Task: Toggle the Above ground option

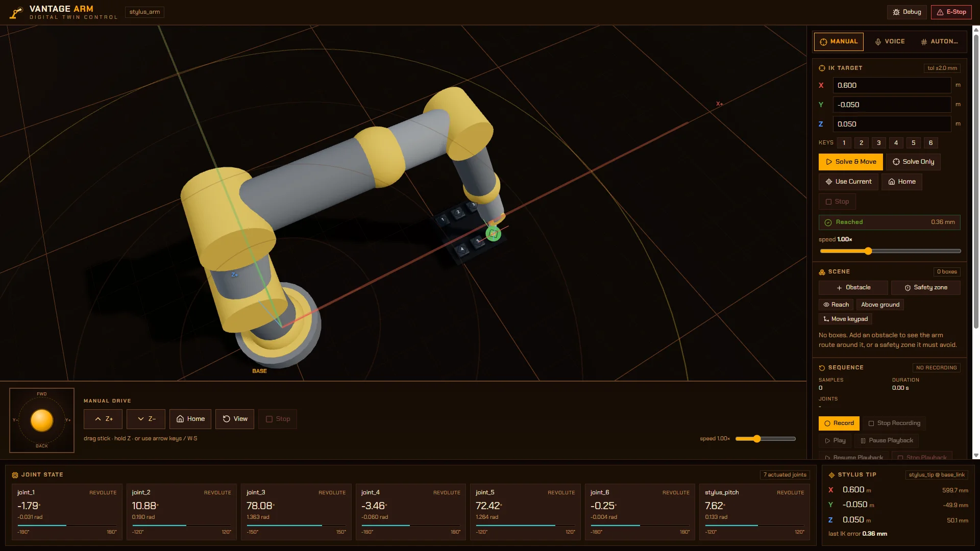Action: pos(880,305)
